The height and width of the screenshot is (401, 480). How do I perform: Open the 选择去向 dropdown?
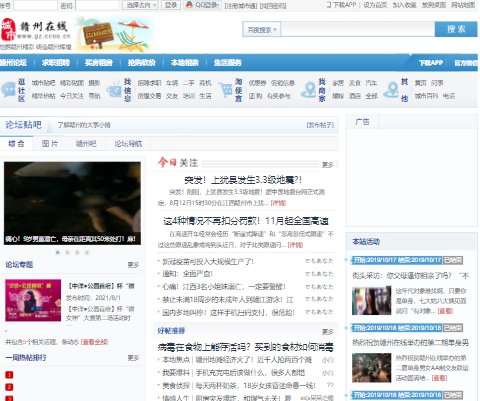(x=140, y=5)
